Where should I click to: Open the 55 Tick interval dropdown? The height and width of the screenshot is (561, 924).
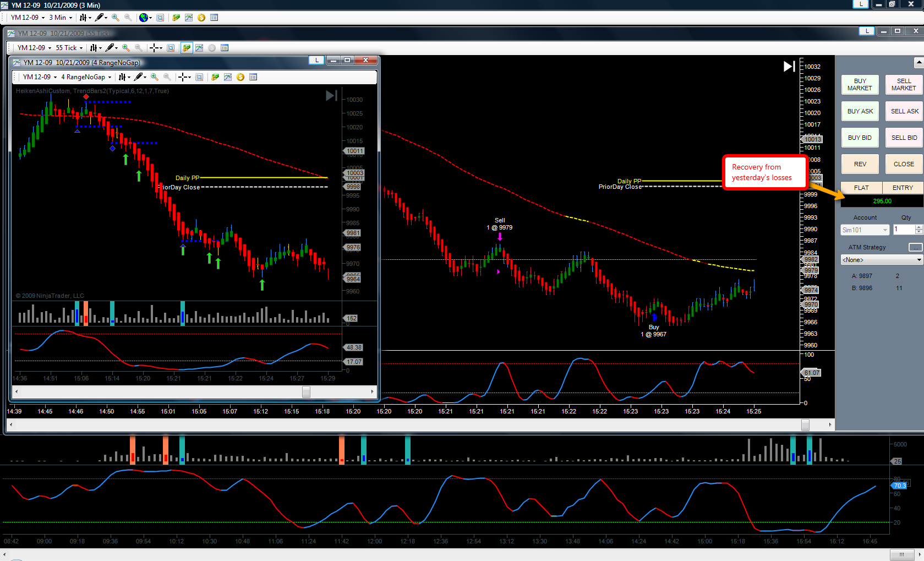[69, 48]
